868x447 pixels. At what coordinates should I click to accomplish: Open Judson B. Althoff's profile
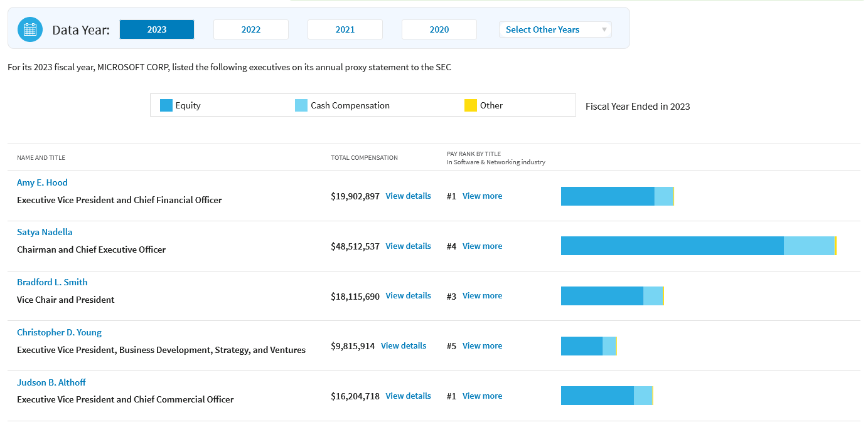pyautogui.click(x=51, y=382)
